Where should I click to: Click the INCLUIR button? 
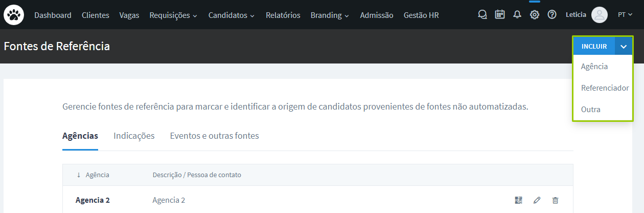coord(594,46)
